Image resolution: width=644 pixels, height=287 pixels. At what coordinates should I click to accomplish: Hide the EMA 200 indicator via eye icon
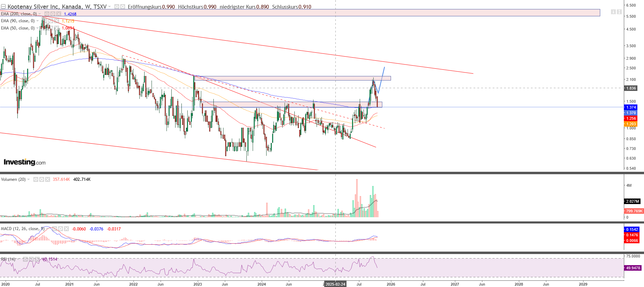click(x=47, y=14)
